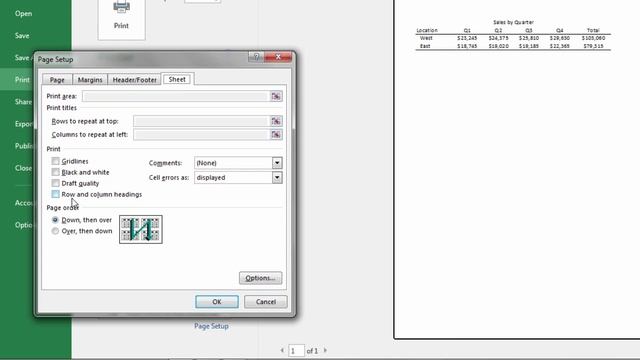Check the Black and white option
The height and width of the screenshot is (360, 640).
[x=56, y=172]
